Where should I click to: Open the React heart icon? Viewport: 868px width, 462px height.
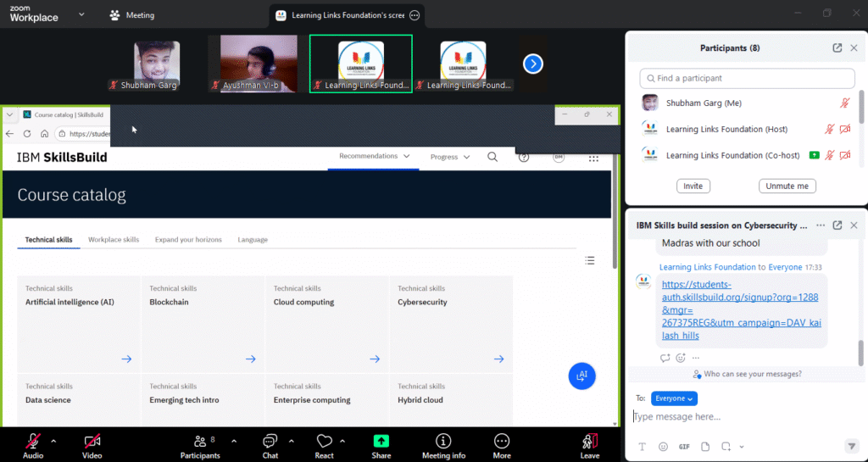click(x=324, y=442)
